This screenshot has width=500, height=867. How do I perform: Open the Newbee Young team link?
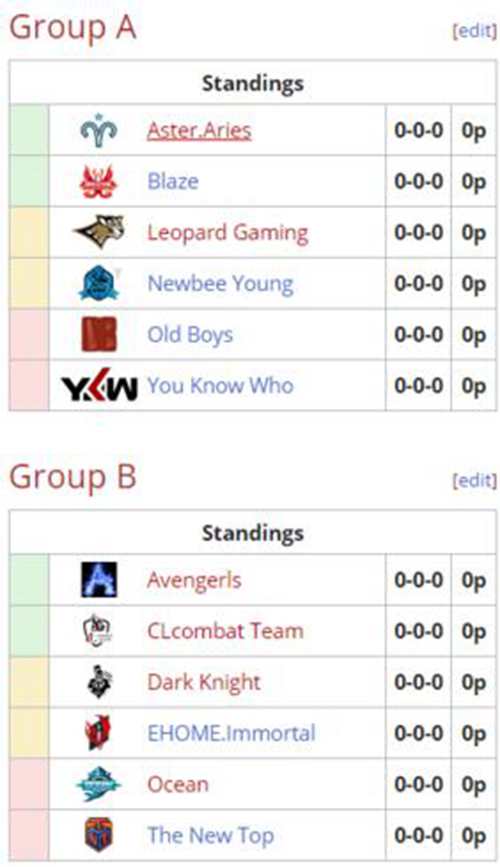coord(220,284)
